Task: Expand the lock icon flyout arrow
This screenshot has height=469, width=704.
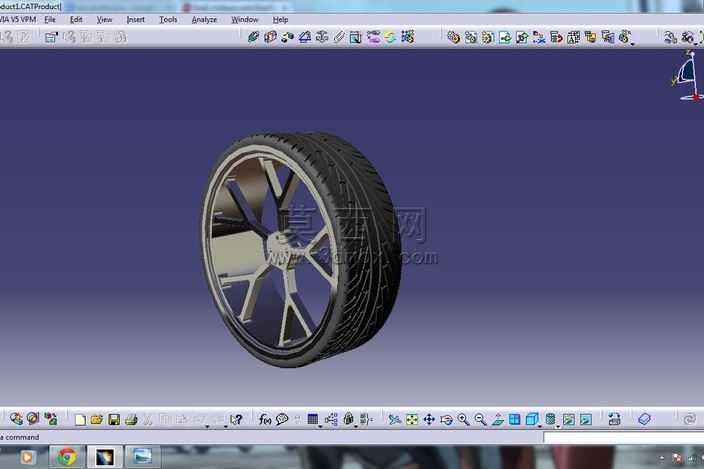Action: pos(356,426)
